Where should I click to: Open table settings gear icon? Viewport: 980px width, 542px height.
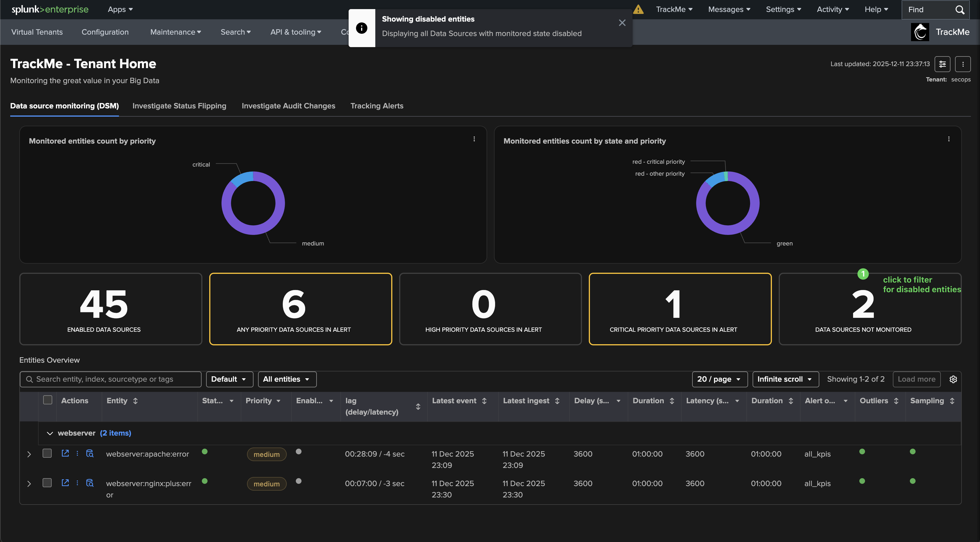click(953, 379)
